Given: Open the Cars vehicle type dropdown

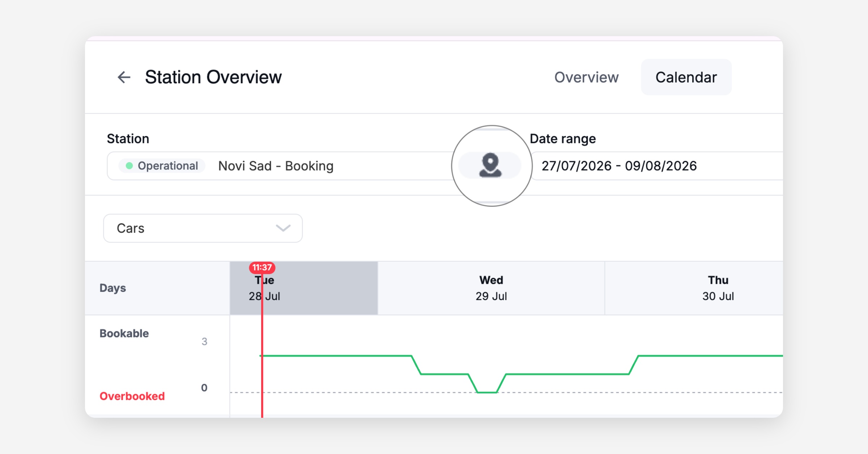Looking at the screenshot, I should (x=203, y=228).
